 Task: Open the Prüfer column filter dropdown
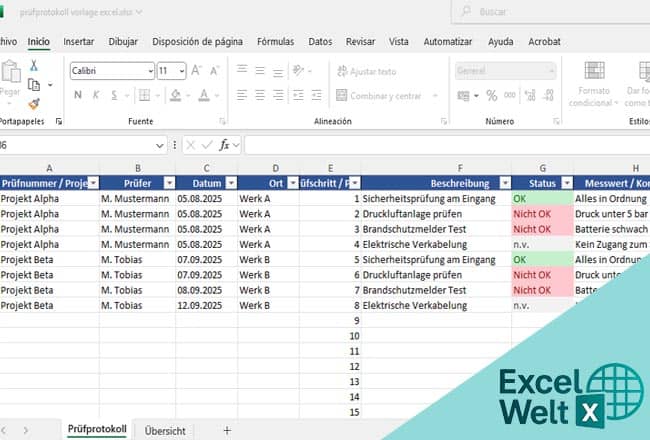pos(169,183)
